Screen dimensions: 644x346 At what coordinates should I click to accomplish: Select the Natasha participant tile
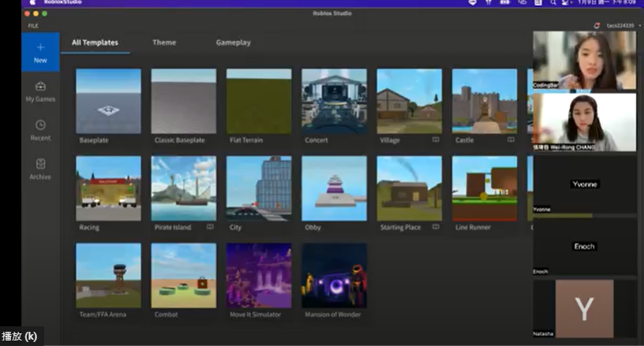584,309
